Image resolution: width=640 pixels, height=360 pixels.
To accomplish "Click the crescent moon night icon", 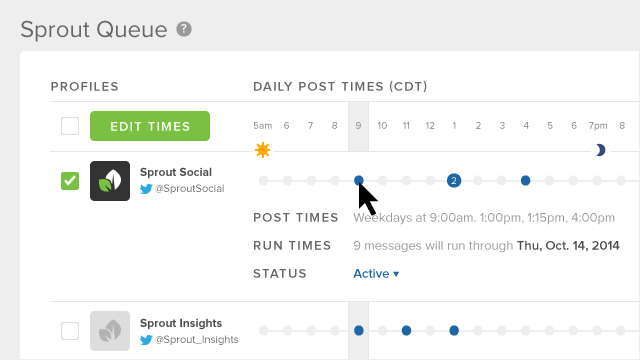I will point(600,150).
